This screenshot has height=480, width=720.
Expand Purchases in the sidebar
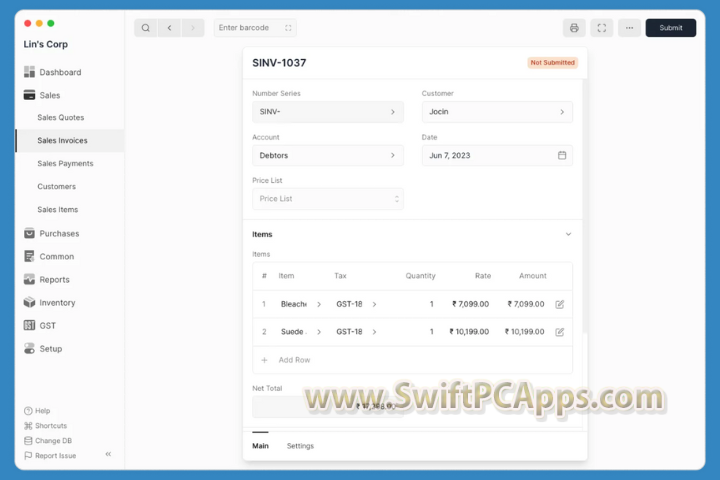click(59, 233)
